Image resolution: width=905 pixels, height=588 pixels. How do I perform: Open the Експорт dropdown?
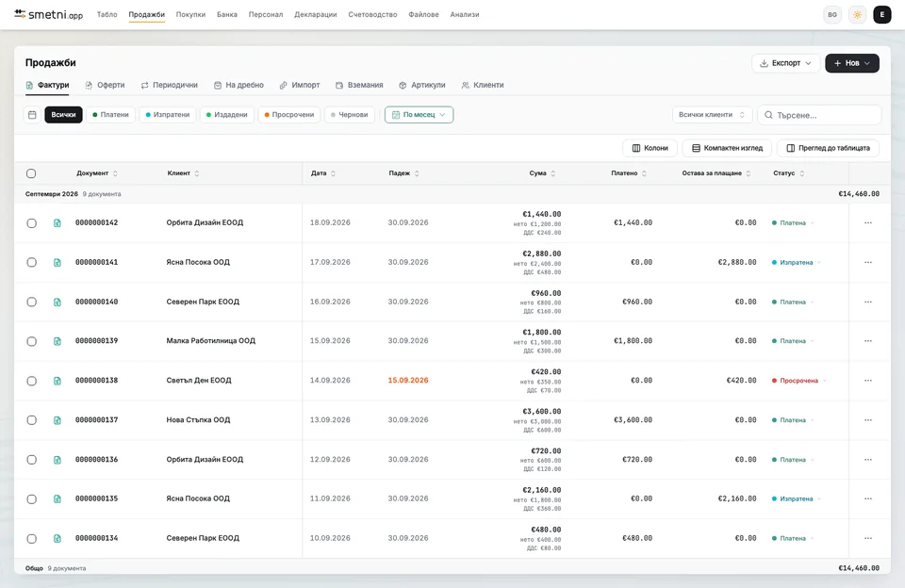[785, 63]
